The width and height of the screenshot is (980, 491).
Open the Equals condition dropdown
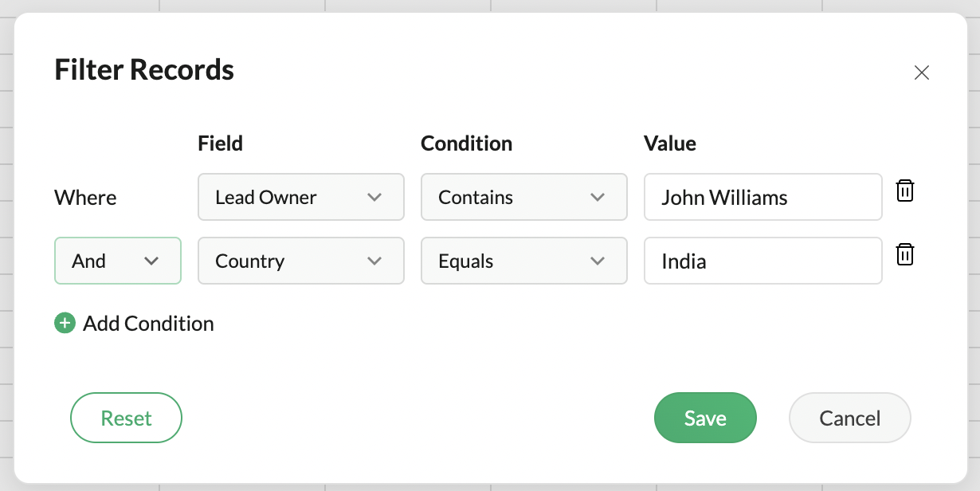click(523, 261)
